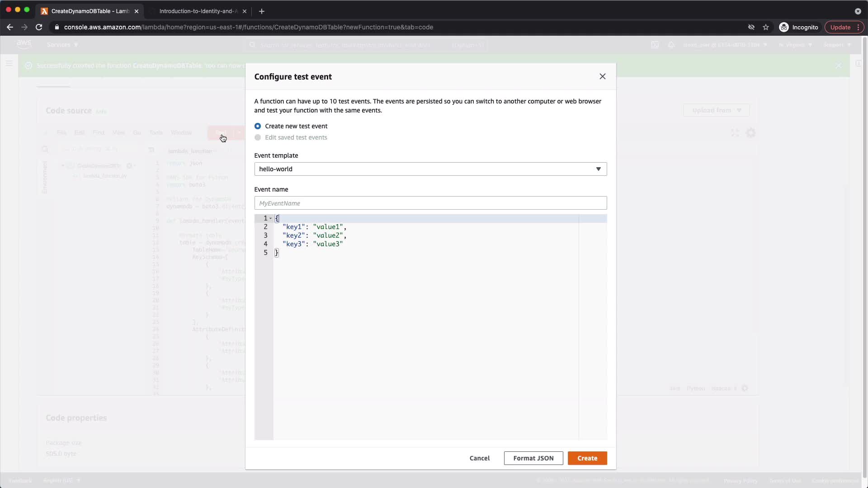This screenshot has height=488, width=868.
Task: Select Edit saved test events radio
Action: 258,137
